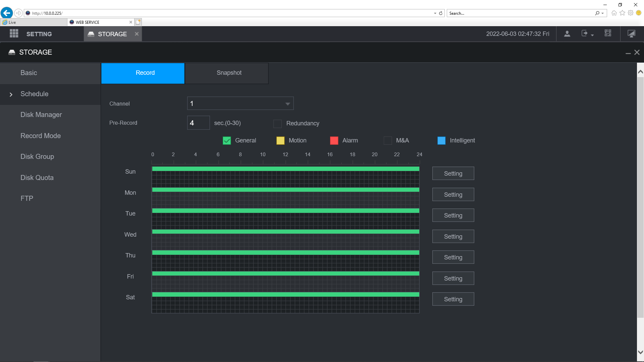
Task: Open the address bar history dropdown
Action: (x=435, y=13)
